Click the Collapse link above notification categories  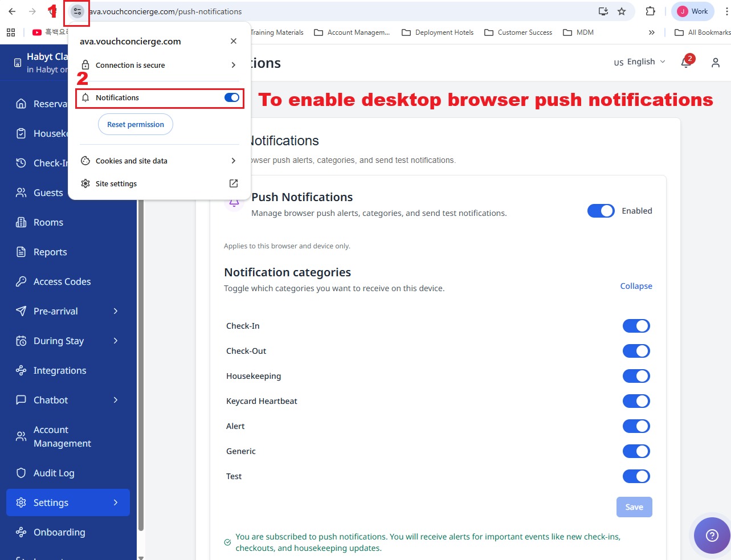click(636, 286)
